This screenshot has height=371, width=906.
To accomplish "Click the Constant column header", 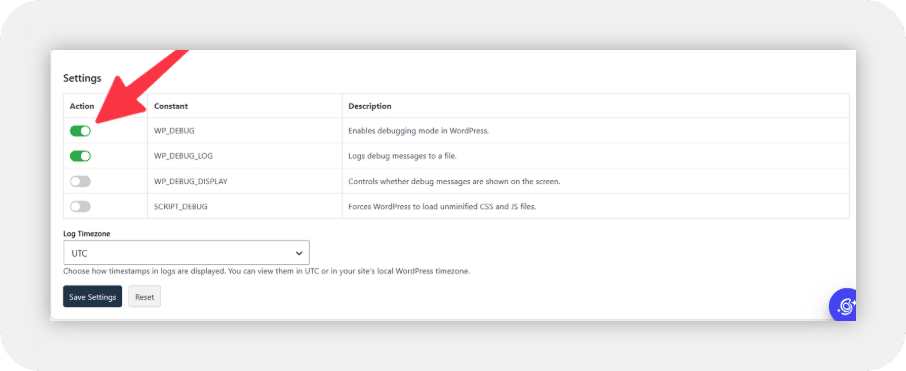I will click(x=171, y=106).
